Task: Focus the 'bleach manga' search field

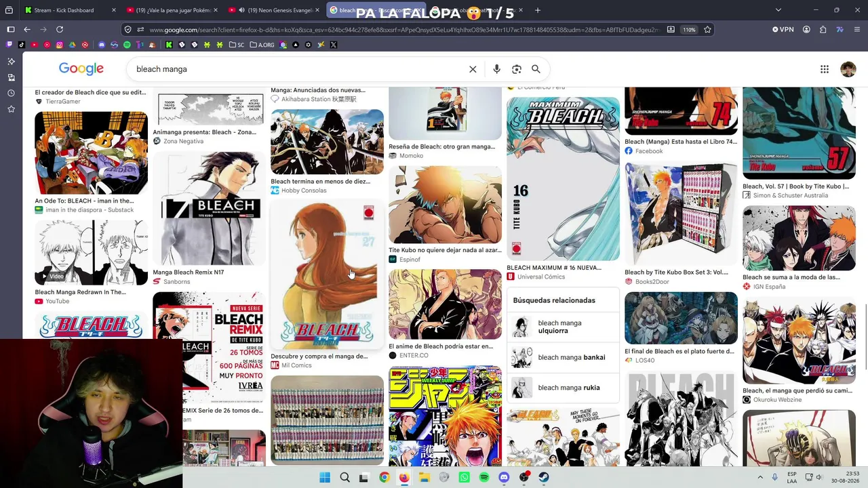Action: (x=298, y=69)
